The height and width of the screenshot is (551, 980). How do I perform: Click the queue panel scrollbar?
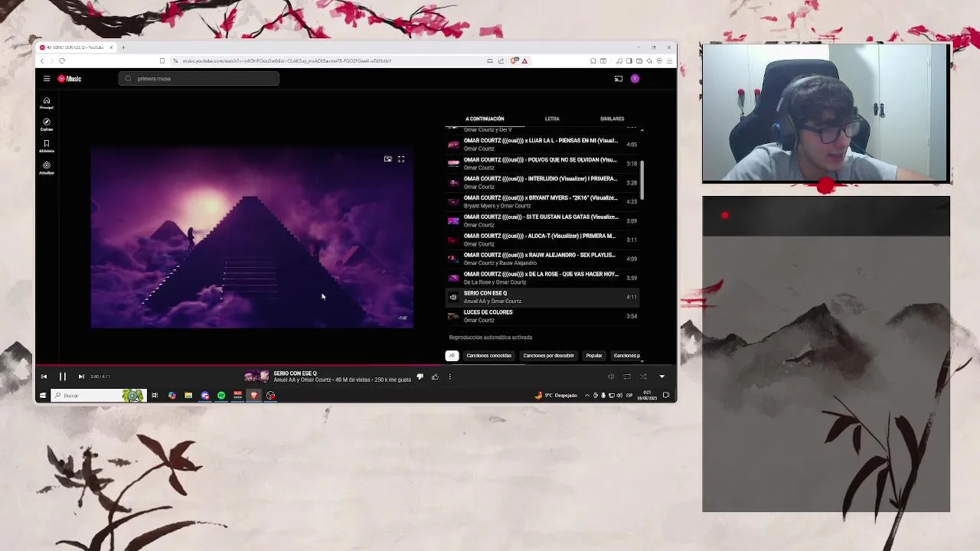[642, 180]
